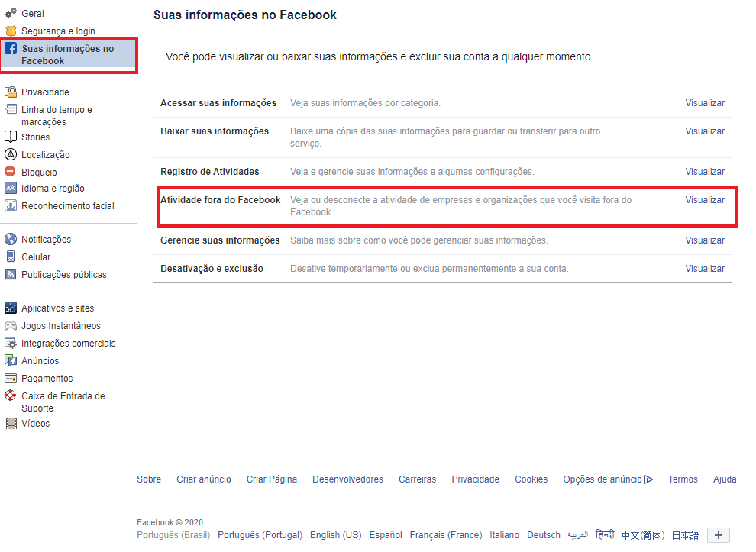This screenshot has height=552, width=756.
Task: Click the Stories book icon
Action: (11, 137)
